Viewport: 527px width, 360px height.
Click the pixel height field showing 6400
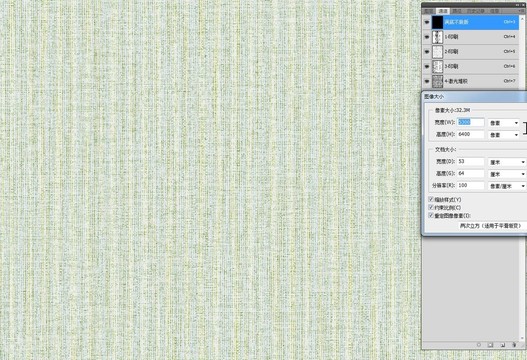point(471,134)
